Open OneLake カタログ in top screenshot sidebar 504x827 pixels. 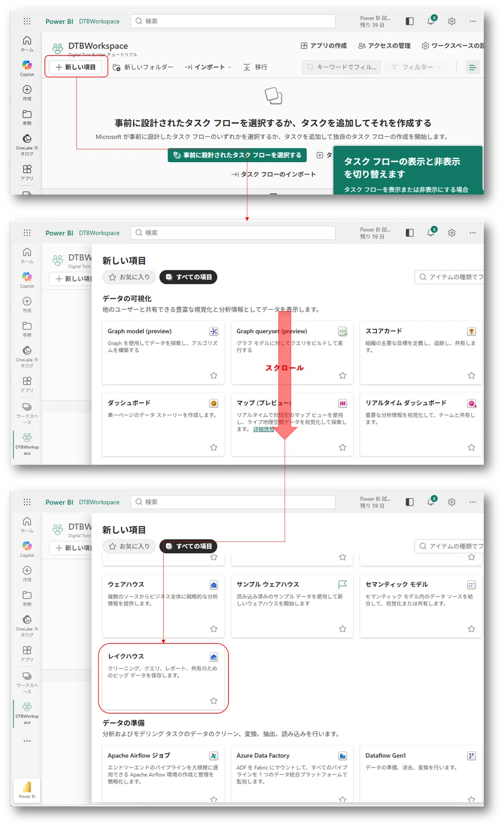[x=27, y=139]
